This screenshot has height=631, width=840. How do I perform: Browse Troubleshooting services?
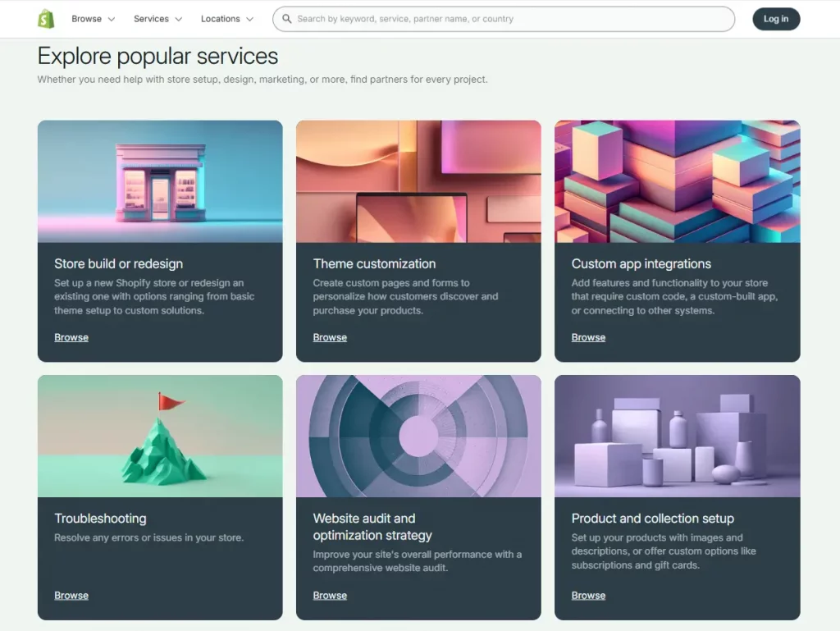click(x=71, y=596)
